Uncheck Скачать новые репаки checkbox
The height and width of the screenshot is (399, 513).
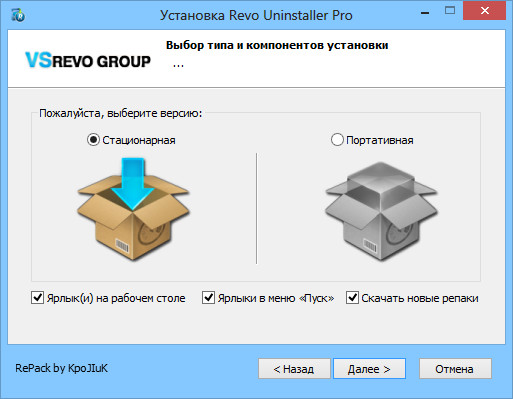pyautogui.click(x=352, y=298)
